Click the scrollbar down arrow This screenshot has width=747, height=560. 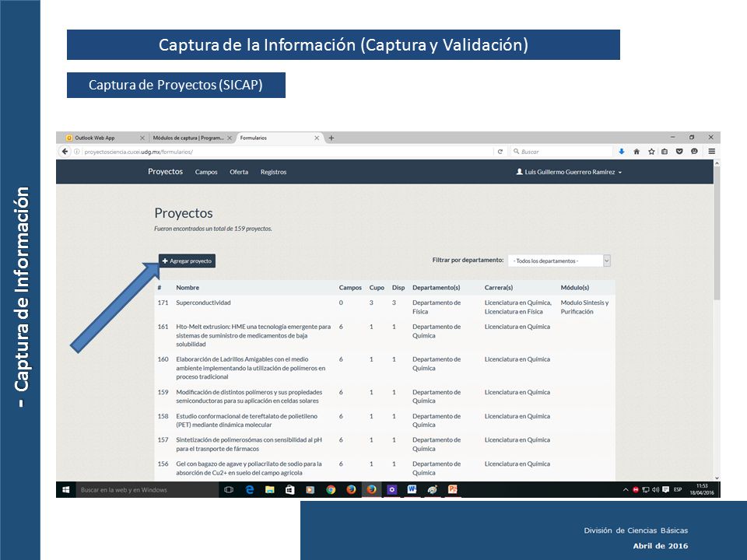pyautogui.click(x=717, y=478)
